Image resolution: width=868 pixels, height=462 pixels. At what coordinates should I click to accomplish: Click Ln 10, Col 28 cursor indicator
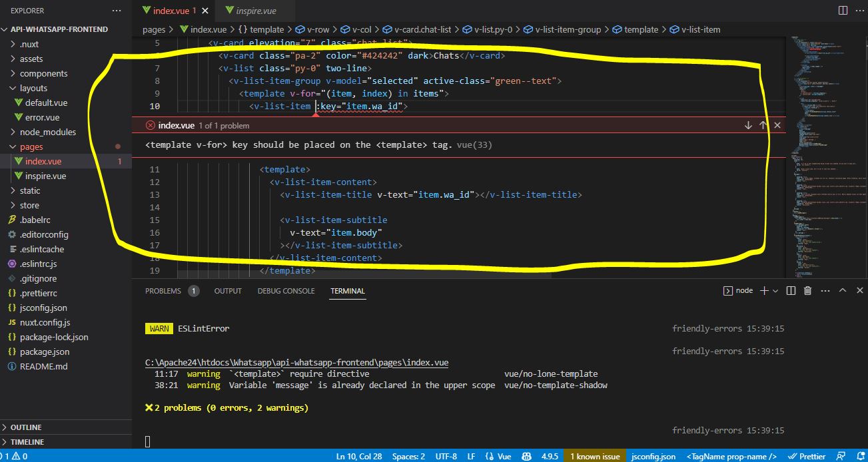(x=358, y=456)
